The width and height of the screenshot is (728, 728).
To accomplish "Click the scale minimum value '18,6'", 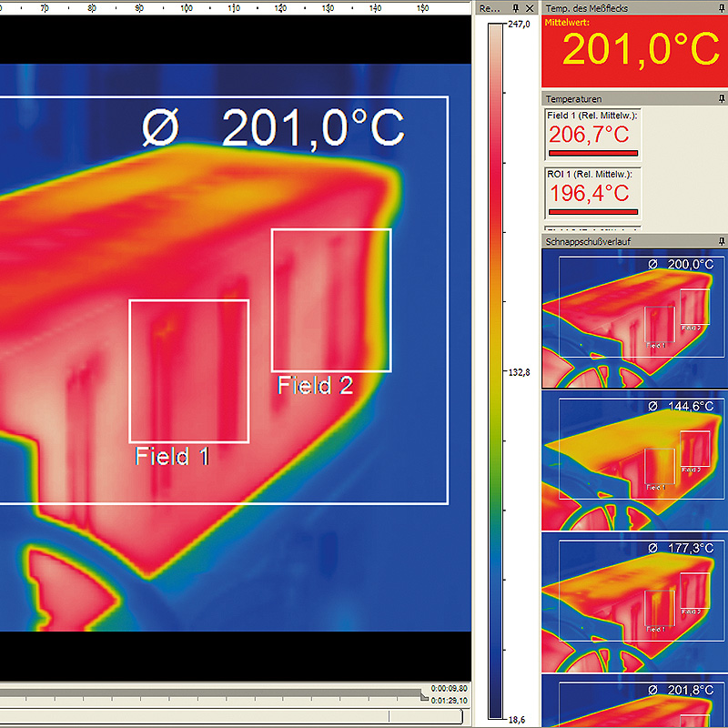I will 519,720.
